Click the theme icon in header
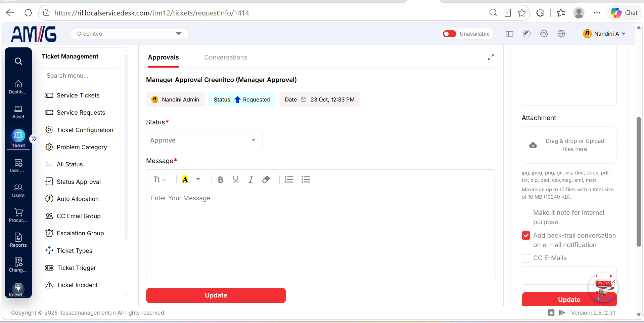Image resolution: width=644 pixels, height=323 pixels. click(527, 34)
